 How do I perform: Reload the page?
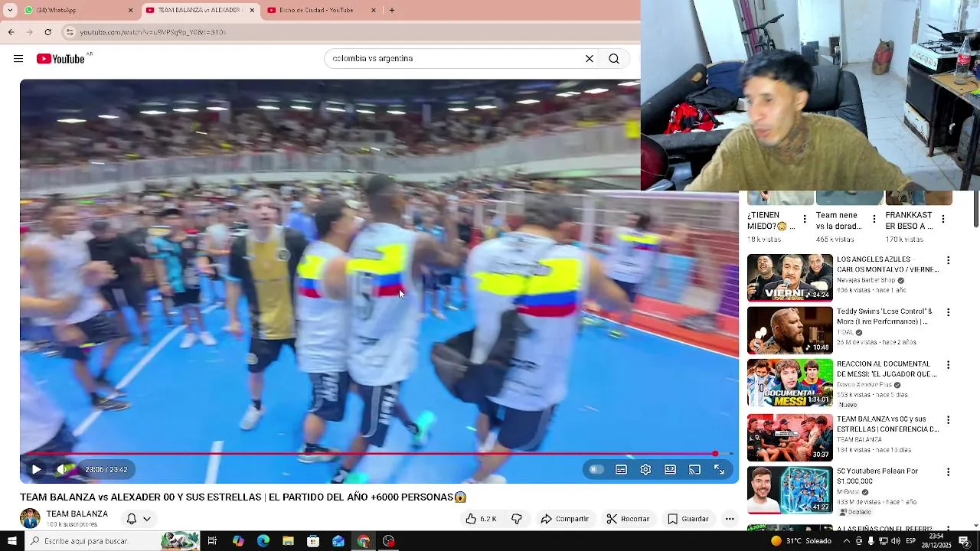coord(47,32)
